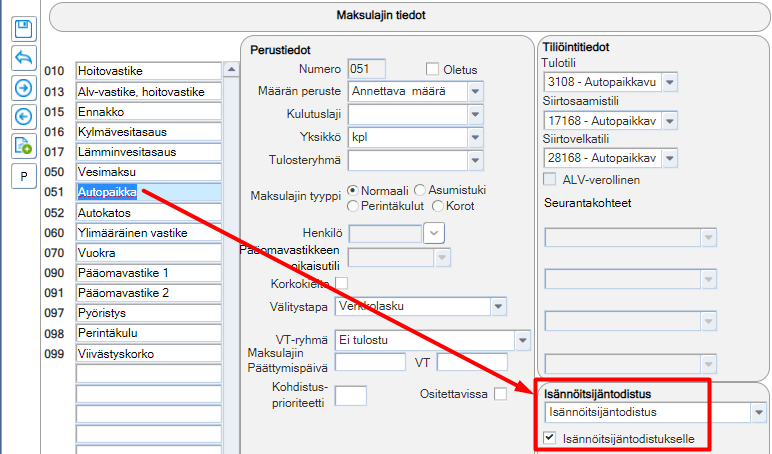Viewport: 772px width, 454px height.
Task: Open the Tulotili account dropdown
Action: [x=670, y=82]
